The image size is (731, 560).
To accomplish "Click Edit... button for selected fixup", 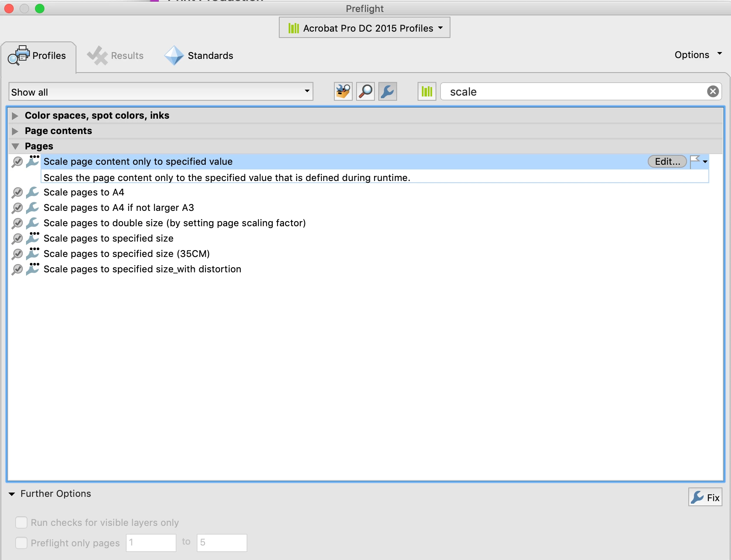I will (667, 161).
